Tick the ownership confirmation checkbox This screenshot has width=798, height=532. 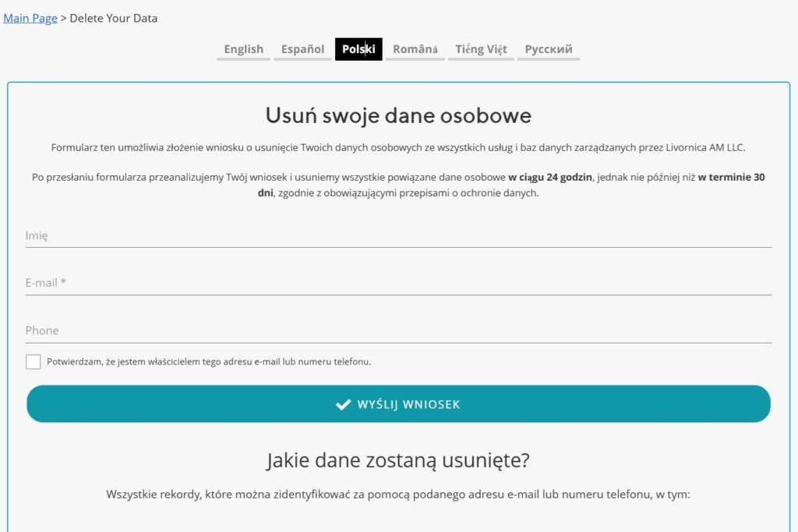[33, 361]
